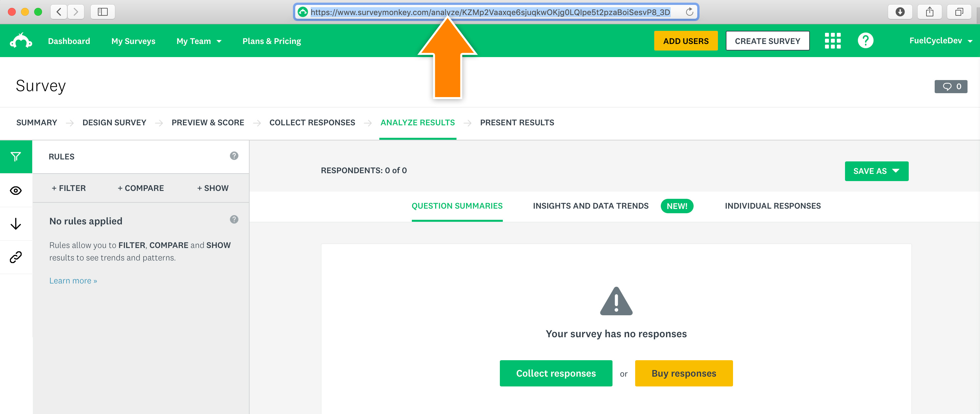980x414 pixels.
Task: Click the + FILTER rule option
Action: (69, 188)
